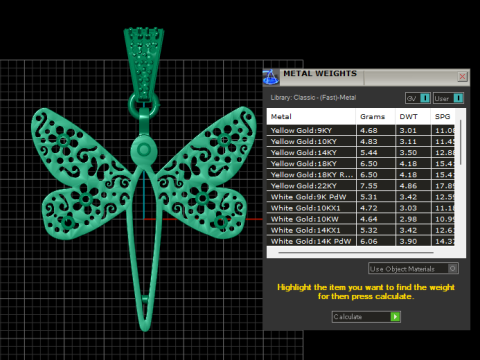Select the Yellow Gold:14KY row

[361, 152]
